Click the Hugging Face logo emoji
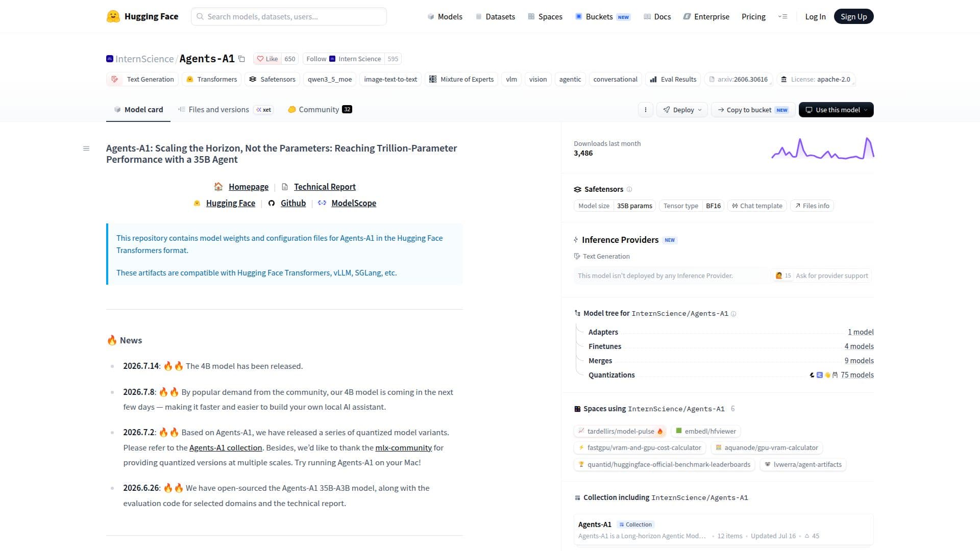Image resolution: width=980 pixels, height=551 pixels. click(x=113, y=16)
